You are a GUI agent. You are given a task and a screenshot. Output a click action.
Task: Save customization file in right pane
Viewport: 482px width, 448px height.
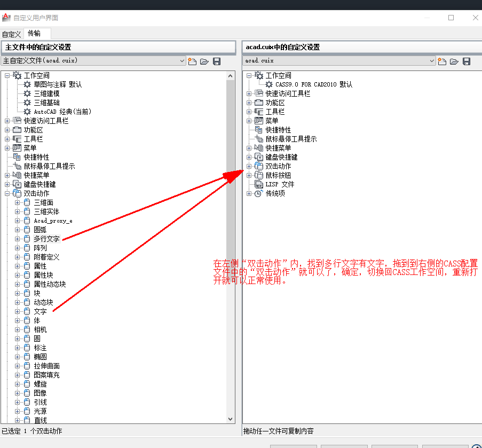[467, 61]
